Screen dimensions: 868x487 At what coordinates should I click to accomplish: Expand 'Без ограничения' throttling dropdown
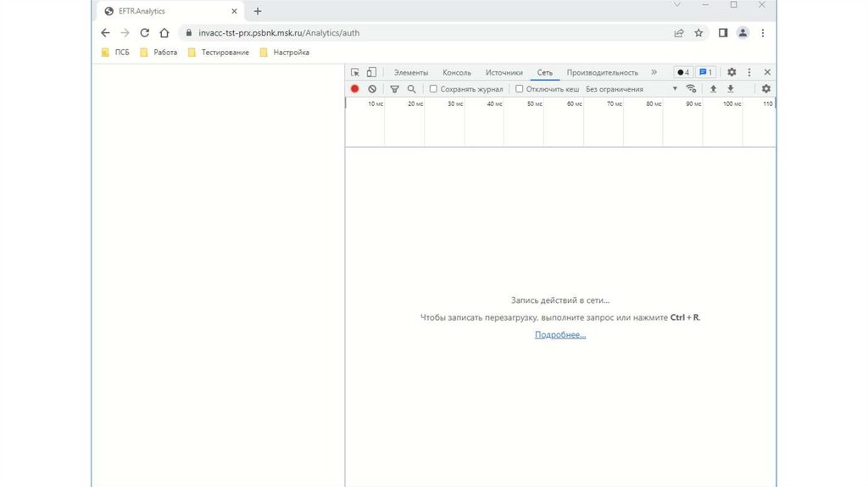[x=632, y=89]
